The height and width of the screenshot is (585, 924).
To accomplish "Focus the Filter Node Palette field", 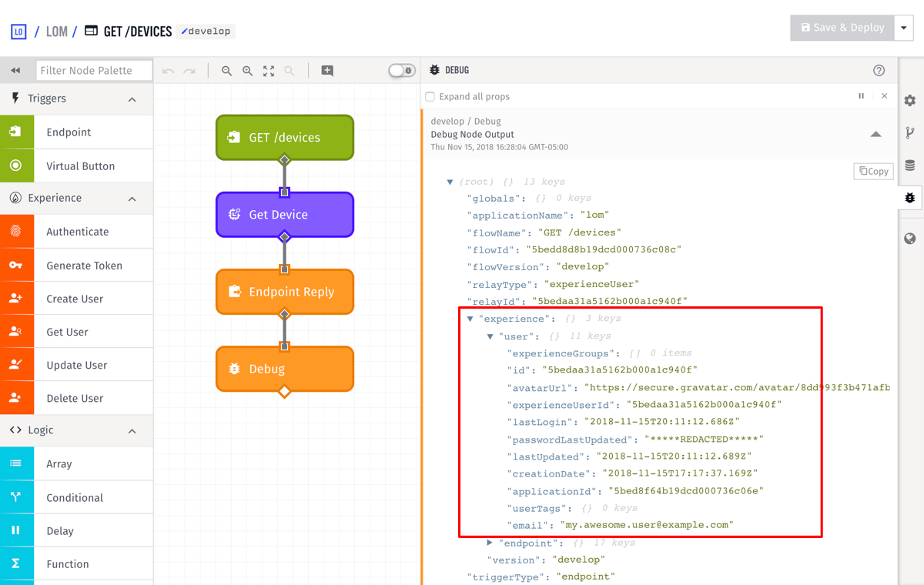I will (94, 70).
